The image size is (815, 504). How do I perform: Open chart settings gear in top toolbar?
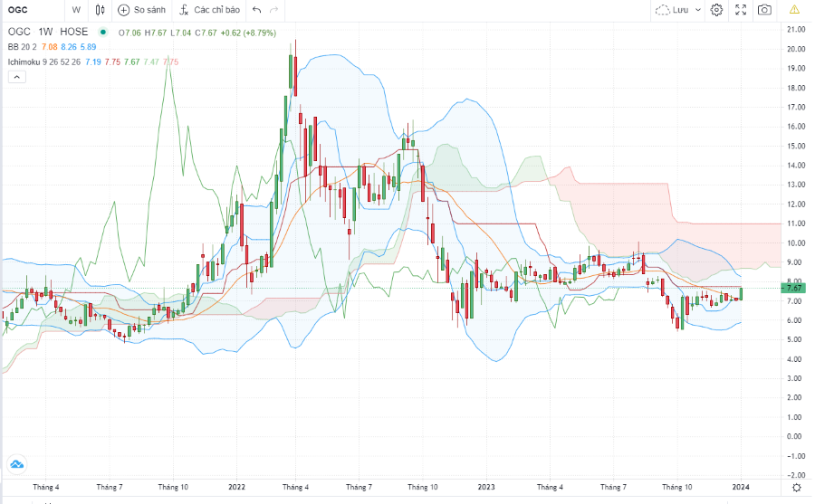coord(716,10)
